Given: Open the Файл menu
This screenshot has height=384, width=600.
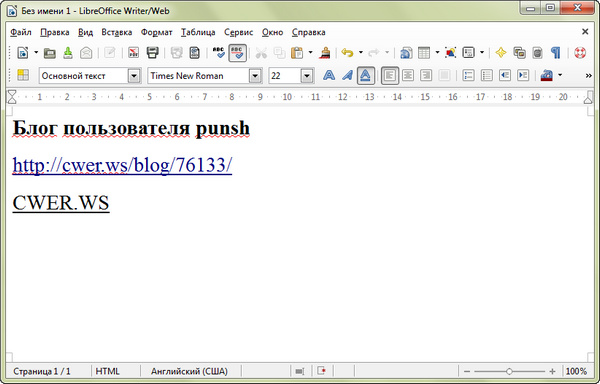Looking at the screenshot, I should coord(21,32).
